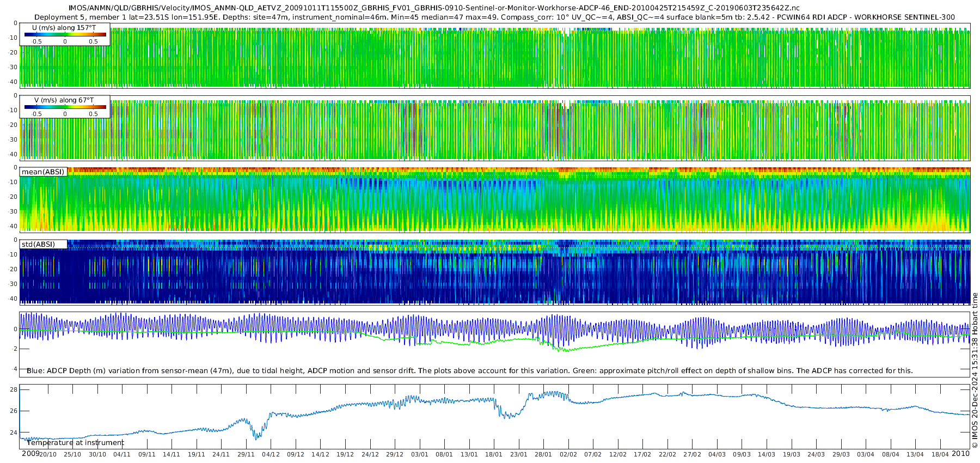Click the 24 tick on temperature axis
980x463 pixels.
point(14,433)
